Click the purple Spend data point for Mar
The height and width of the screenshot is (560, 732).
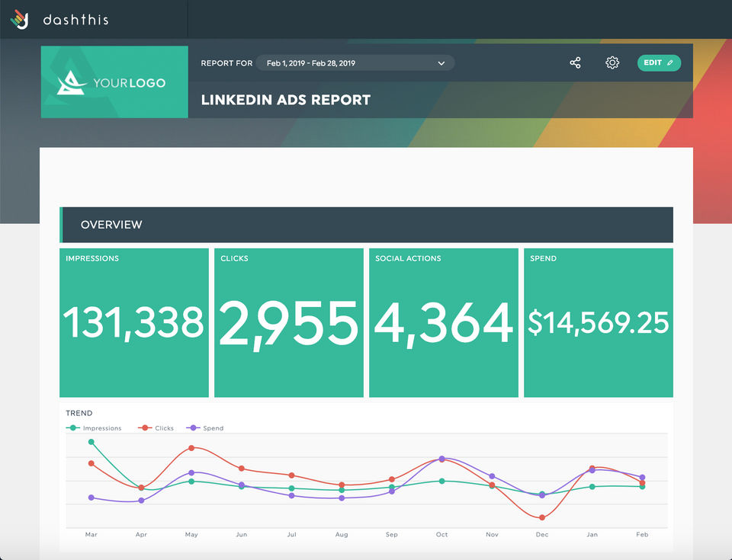pos(91,498)
